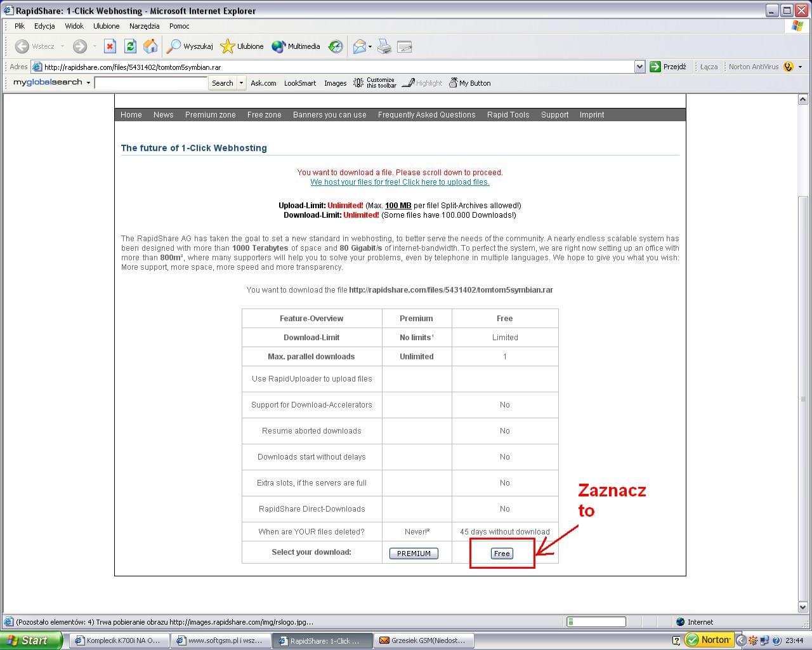Image resolution: width=812 pixels, height=650 pixels.
Task: Open History clock icon
Action: (x=336, y=46)
